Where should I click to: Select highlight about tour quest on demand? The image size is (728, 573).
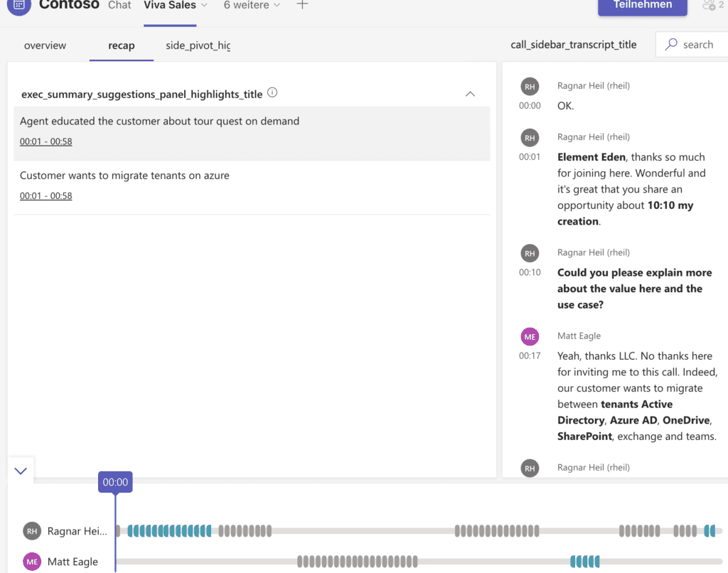click(x=252, y=133)
